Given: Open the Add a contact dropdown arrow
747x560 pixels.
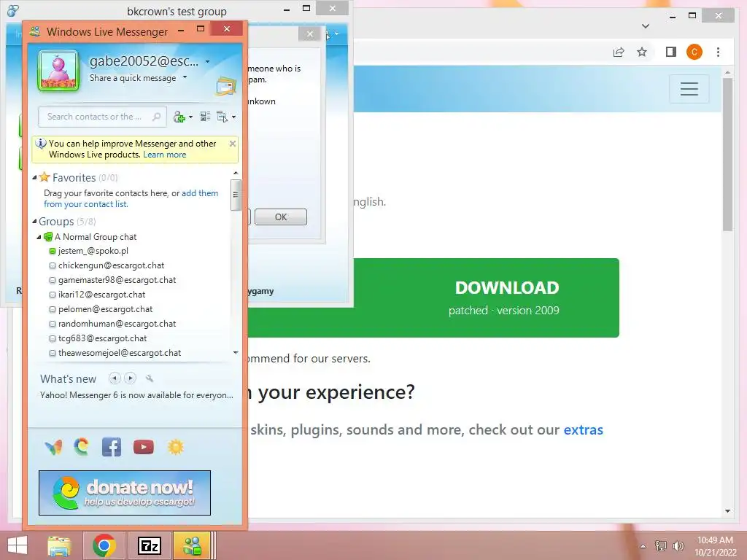Looking at the screenshot, I should click(190, 117).
